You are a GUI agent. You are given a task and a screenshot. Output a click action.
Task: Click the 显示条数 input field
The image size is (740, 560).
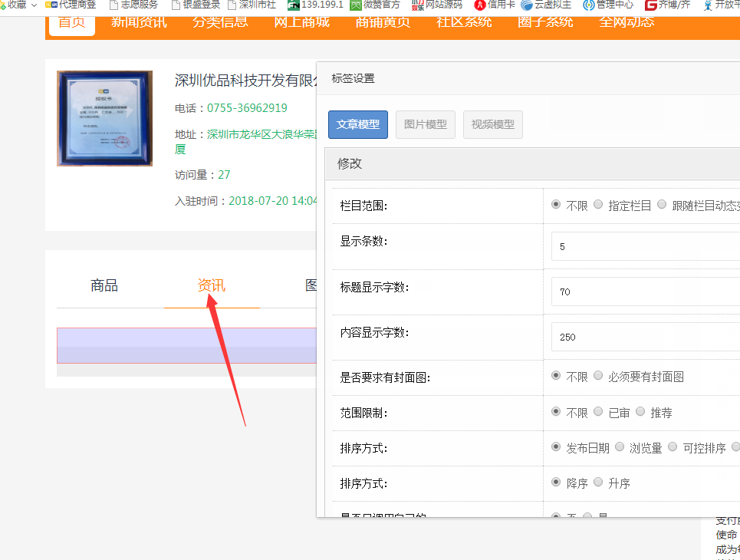[x=644, y=246]
